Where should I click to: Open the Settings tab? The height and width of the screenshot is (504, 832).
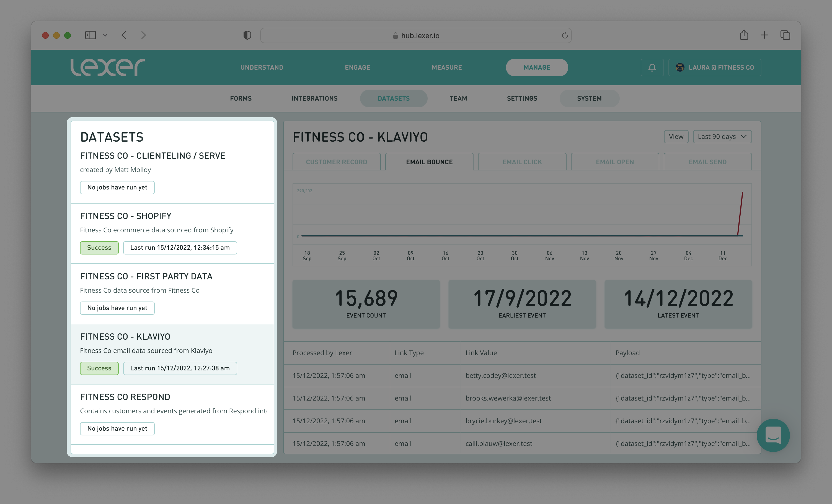coord(522,98)
